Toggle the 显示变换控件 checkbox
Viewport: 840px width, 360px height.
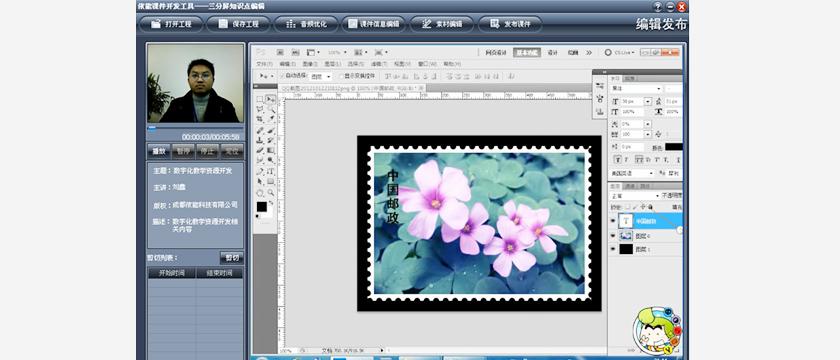341,76
